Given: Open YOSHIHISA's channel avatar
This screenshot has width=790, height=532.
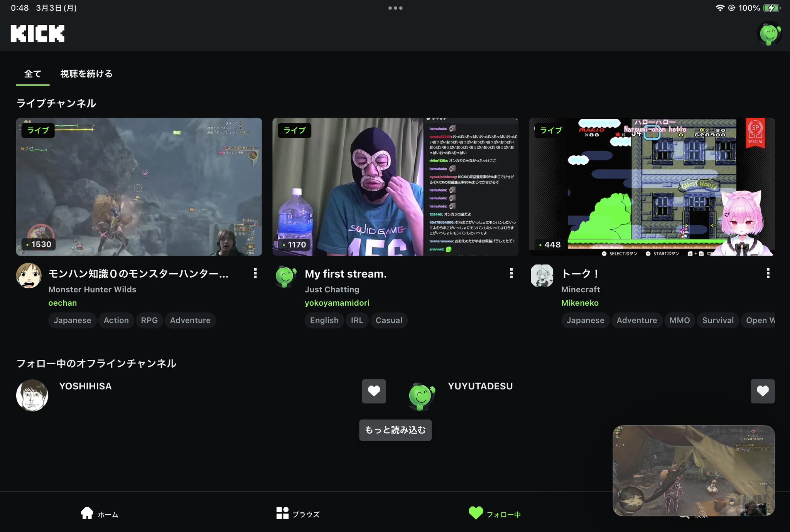Looking at the screenshot, I should [x=32, y=395].
